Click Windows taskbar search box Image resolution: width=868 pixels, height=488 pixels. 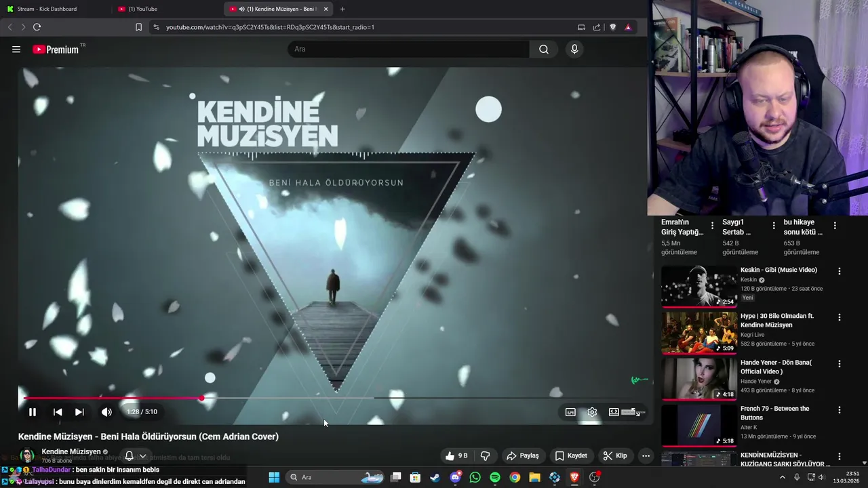[336, 477]
